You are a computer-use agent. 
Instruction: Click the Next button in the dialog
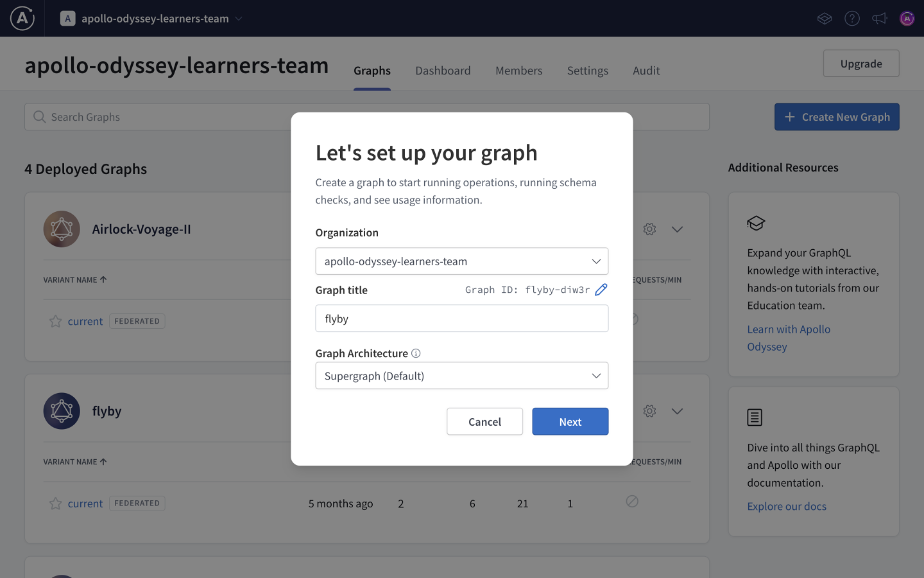click(x=570, y=421)
